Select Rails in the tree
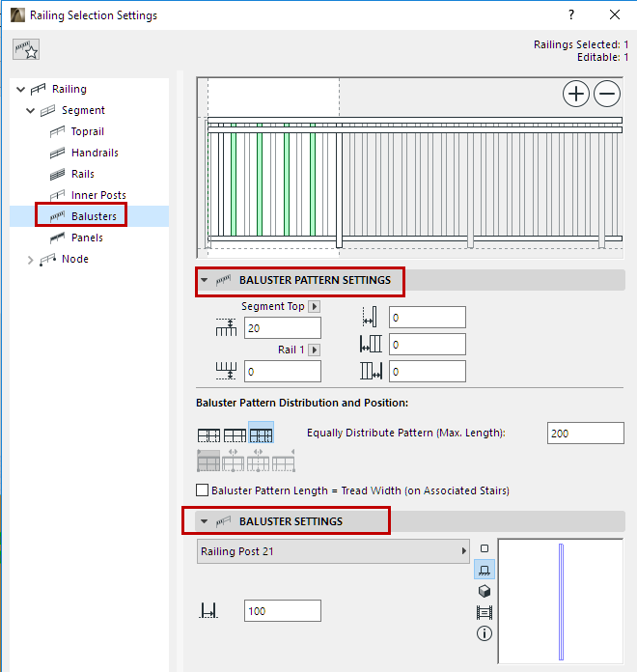The width and height of the screenshot is (637, 672). 83,174
